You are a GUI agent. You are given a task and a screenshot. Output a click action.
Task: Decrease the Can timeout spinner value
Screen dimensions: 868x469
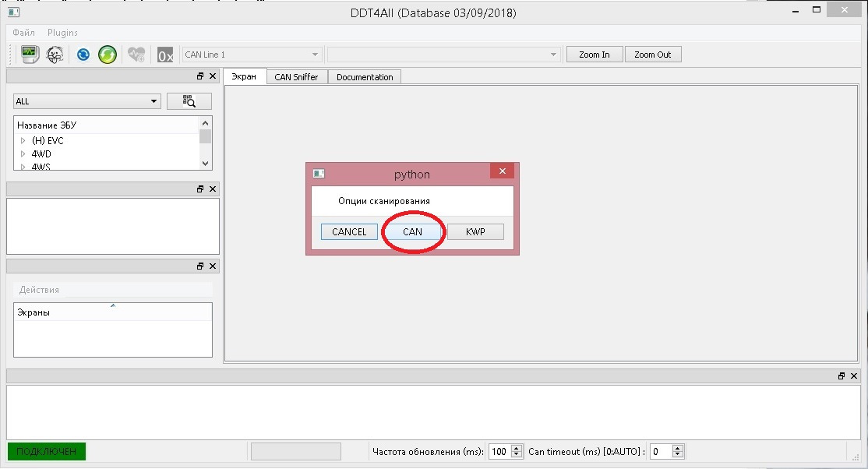[678, 455]
